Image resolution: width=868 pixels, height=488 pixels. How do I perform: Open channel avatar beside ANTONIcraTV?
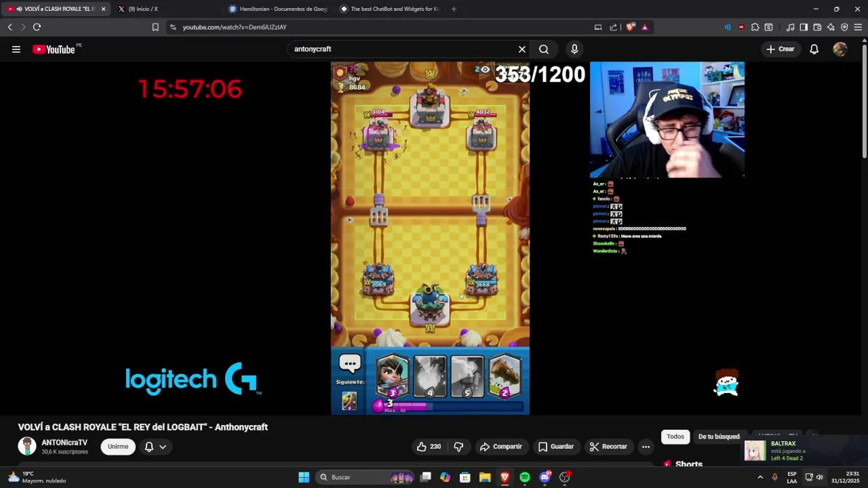coord(27,446)
